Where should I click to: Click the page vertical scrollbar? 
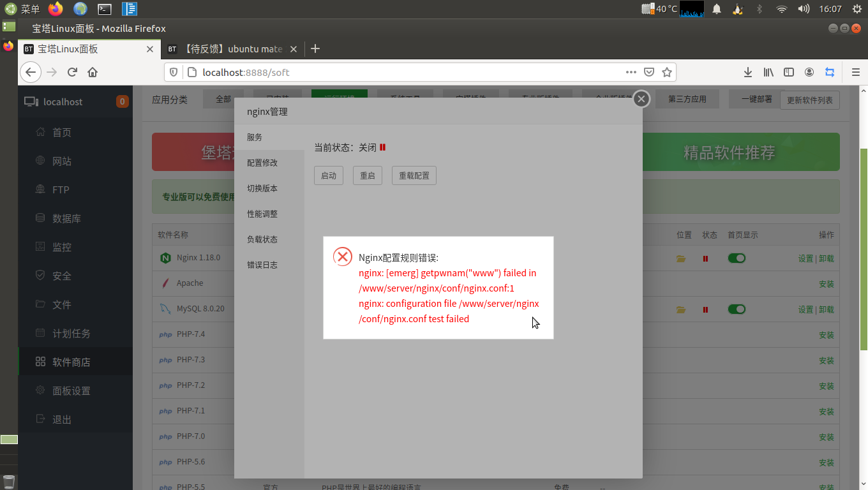864,249
